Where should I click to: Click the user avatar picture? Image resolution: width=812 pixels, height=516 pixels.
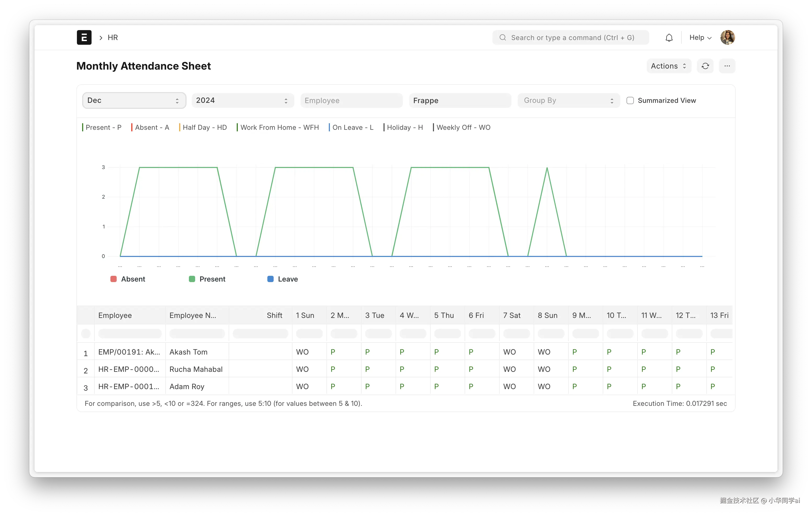tap(727, 37)
